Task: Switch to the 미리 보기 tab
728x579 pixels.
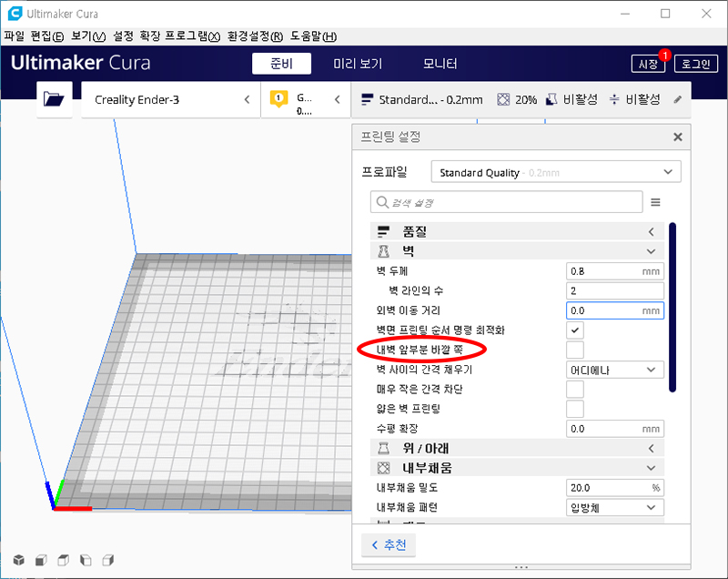Action: (358, 64)
